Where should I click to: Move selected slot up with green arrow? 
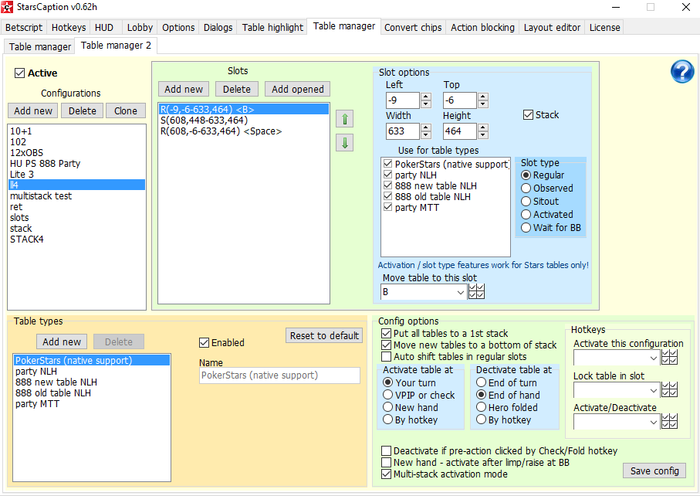point(344,119)
